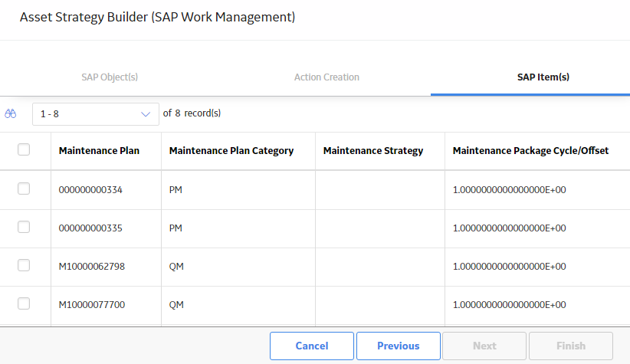Switch to the SAP Object(s) tab
630x364 pixels.
click(x=110, y=77)
